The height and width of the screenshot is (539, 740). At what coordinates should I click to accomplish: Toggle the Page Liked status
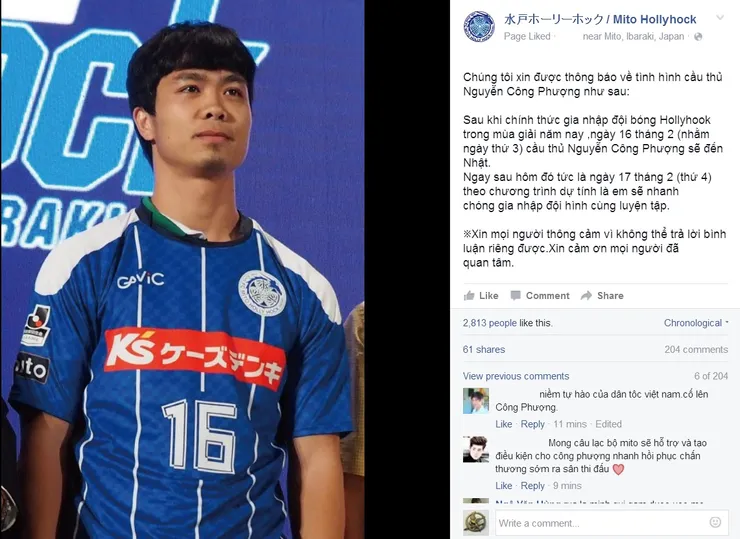point(527,36)
